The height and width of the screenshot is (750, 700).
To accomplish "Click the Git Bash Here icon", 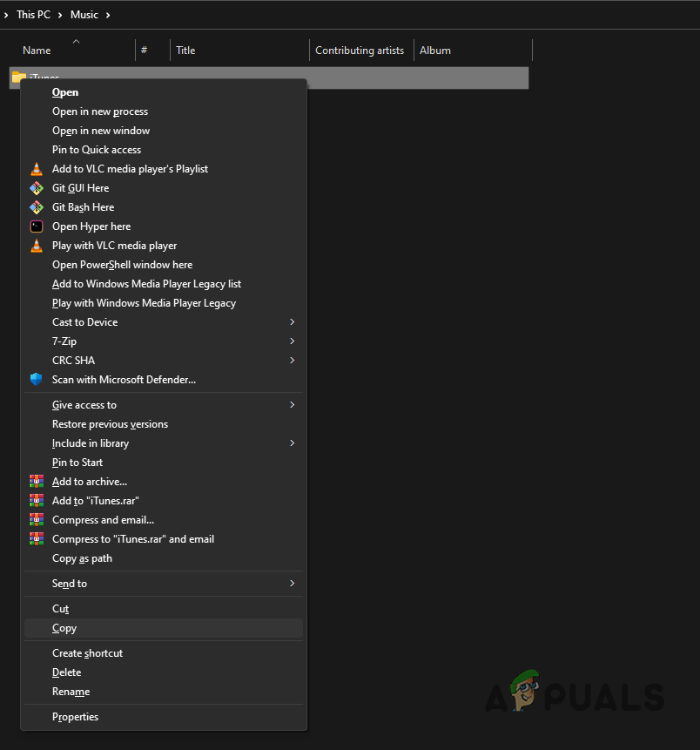I will (37, 207).
